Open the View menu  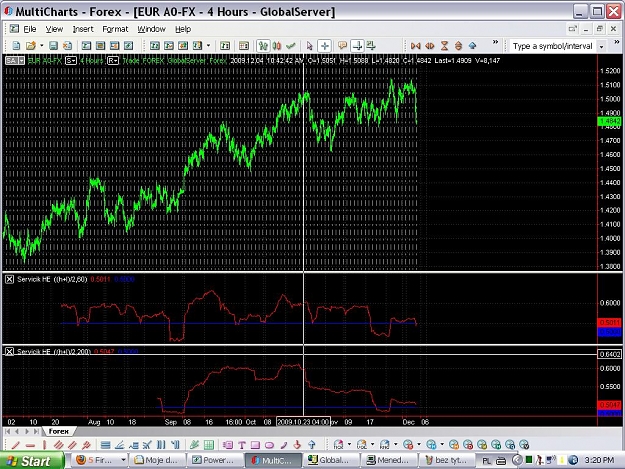click(x=54, y=29)
